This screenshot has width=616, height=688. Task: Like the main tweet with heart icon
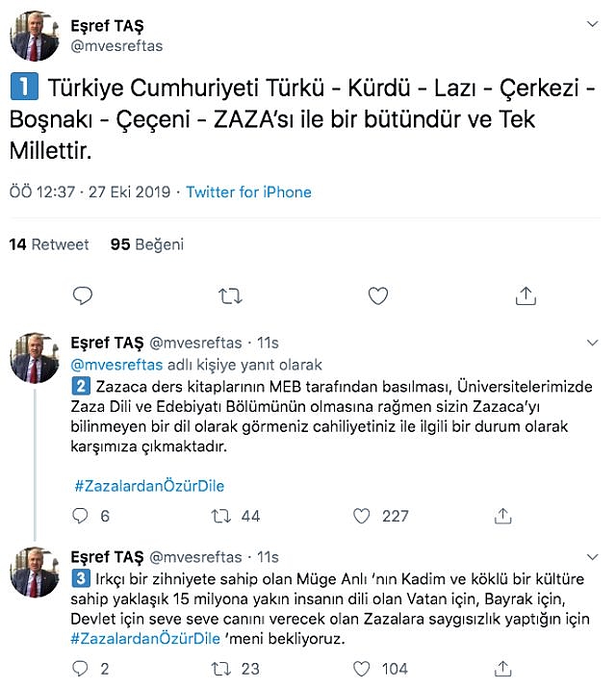[378, 294]
